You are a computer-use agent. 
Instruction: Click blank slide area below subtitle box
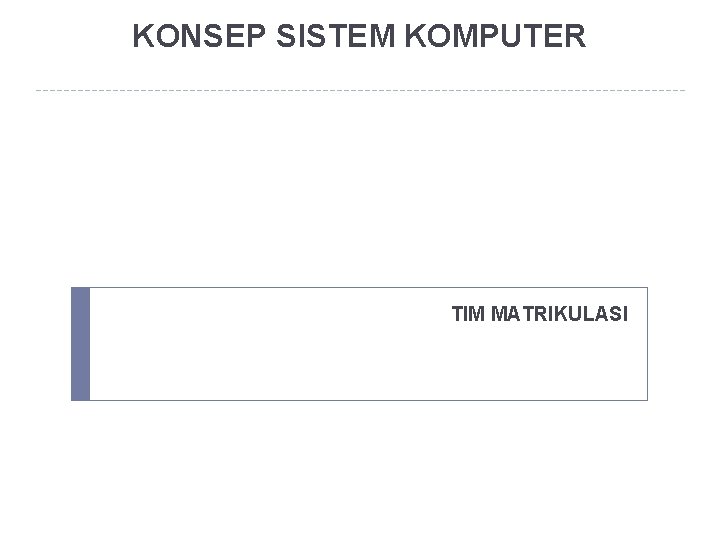[360, 470]
